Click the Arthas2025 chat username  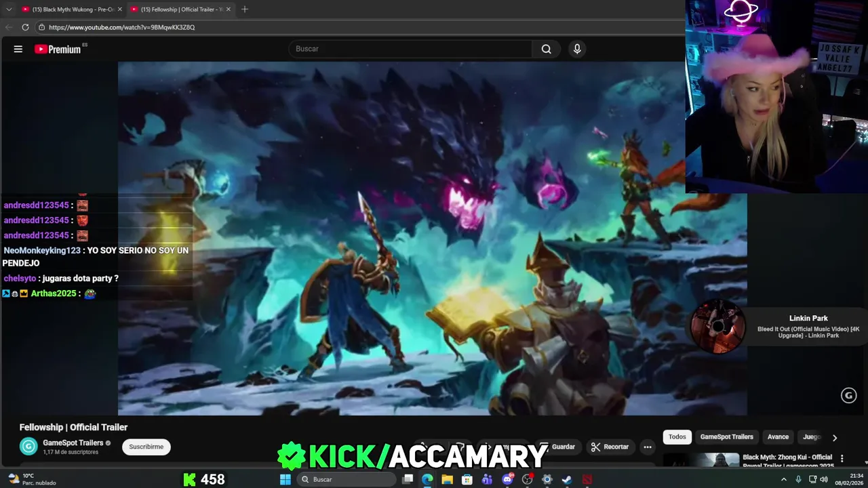pyautogui.click(x=53, y=293)
